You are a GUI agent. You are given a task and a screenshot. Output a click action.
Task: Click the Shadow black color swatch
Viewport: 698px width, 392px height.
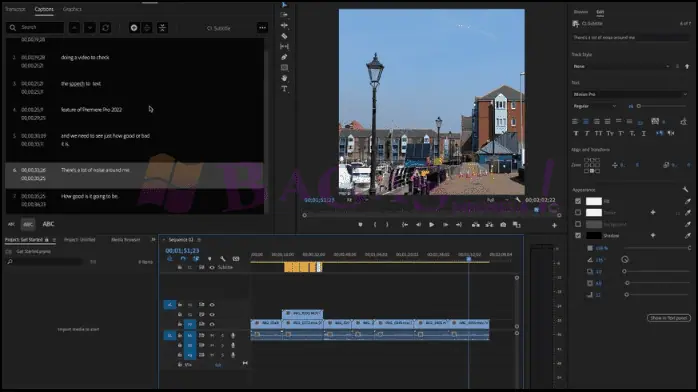tap(594, 235)
